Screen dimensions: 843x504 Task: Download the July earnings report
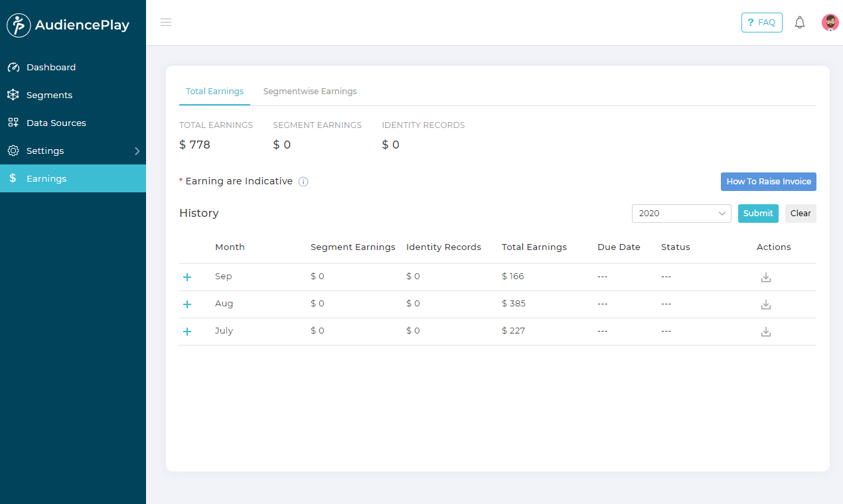point(766,332)
